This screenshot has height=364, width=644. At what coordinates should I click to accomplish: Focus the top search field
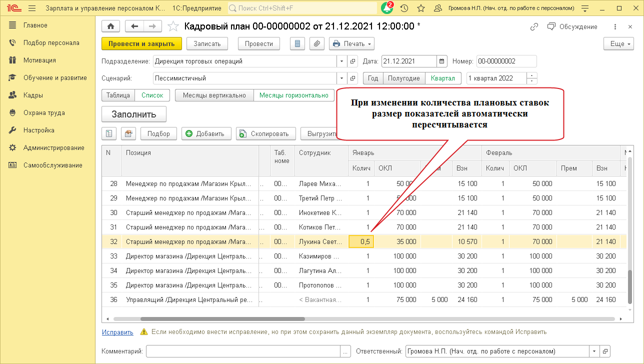coord(302,8)
